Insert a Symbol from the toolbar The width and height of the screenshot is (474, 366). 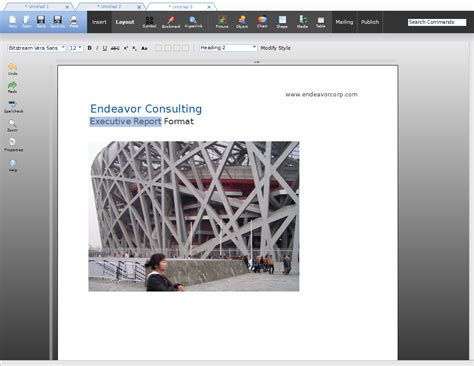click(149, 22)
